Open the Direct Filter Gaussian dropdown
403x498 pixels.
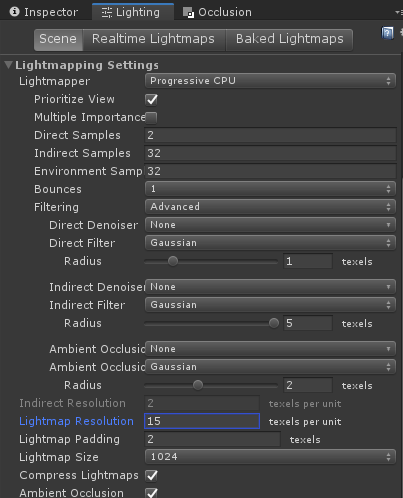point(270,243)
